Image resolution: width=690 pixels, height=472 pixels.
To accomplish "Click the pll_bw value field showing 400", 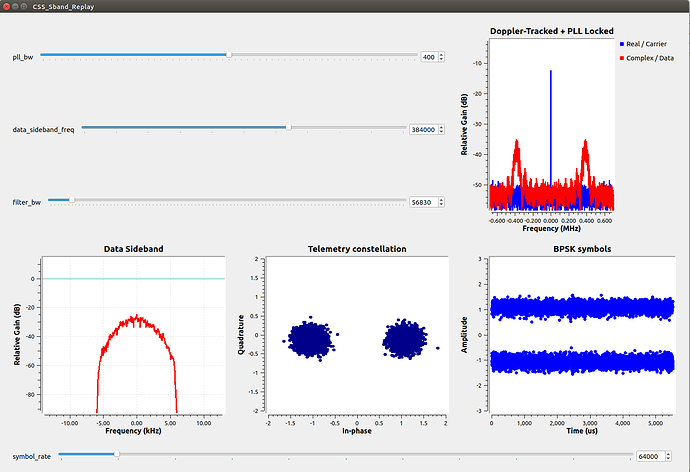I will tap(429, 57).
